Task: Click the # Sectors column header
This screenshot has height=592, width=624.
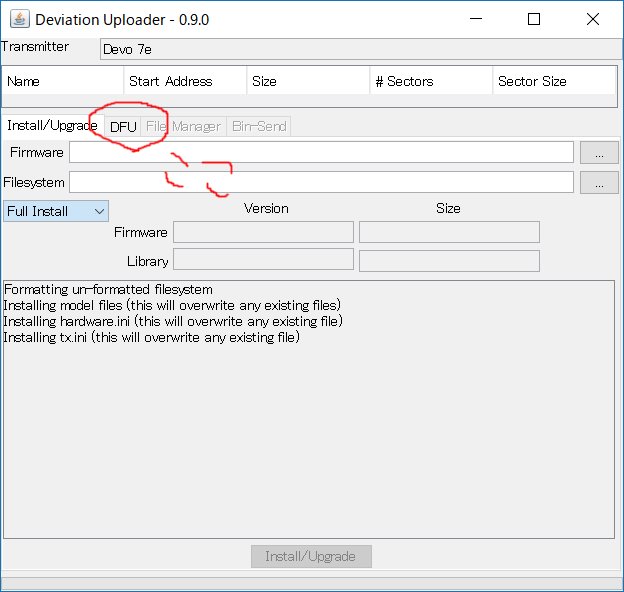Action: click(431, 81)
